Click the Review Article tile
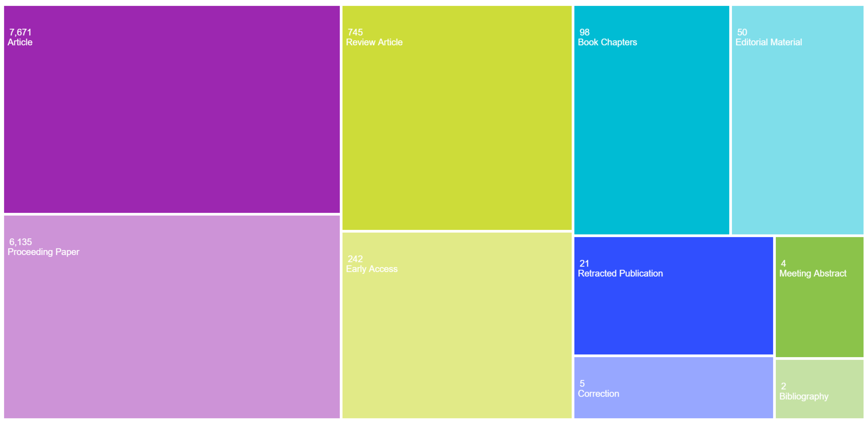The image size is (868, 423). (457, 135)
